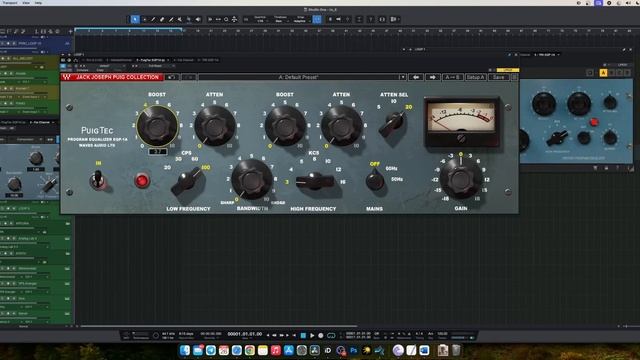Open Safari from the Dock
Screen dimensions: 640x360
[237, 350]
